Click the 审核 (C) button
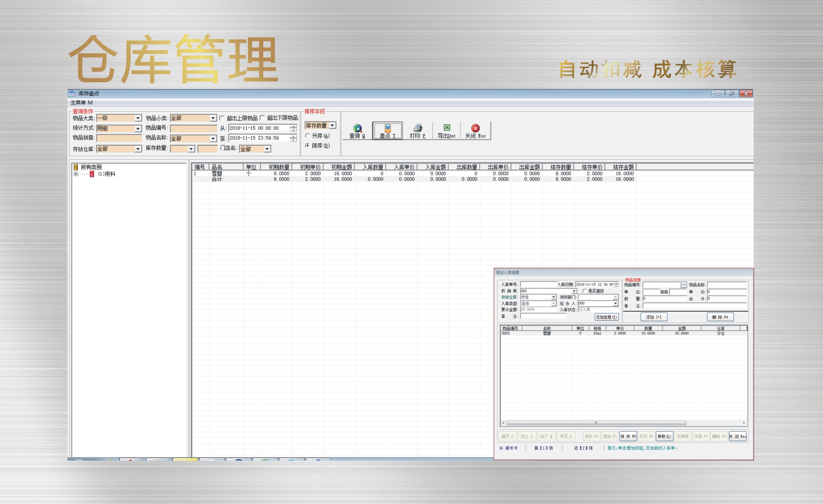This screenshot has width=823, height=504. pos(664,436)
